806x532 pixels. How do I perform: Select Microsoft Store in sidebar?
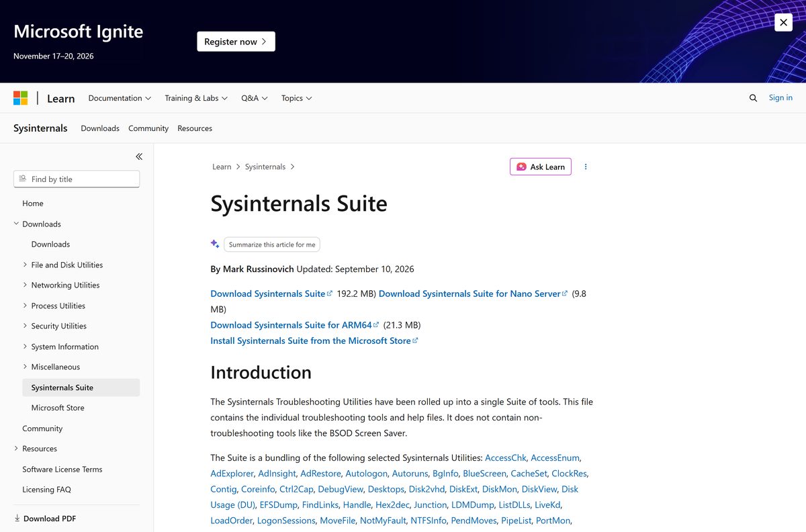click(x=58, y=408)
